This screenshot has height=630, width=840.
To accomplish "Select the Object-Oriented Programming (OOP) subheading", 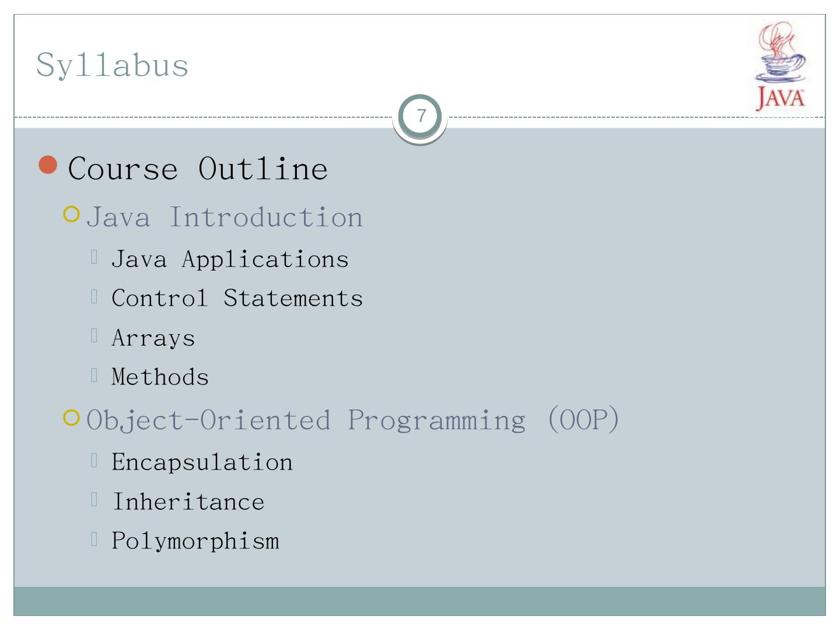I will 353,420.
